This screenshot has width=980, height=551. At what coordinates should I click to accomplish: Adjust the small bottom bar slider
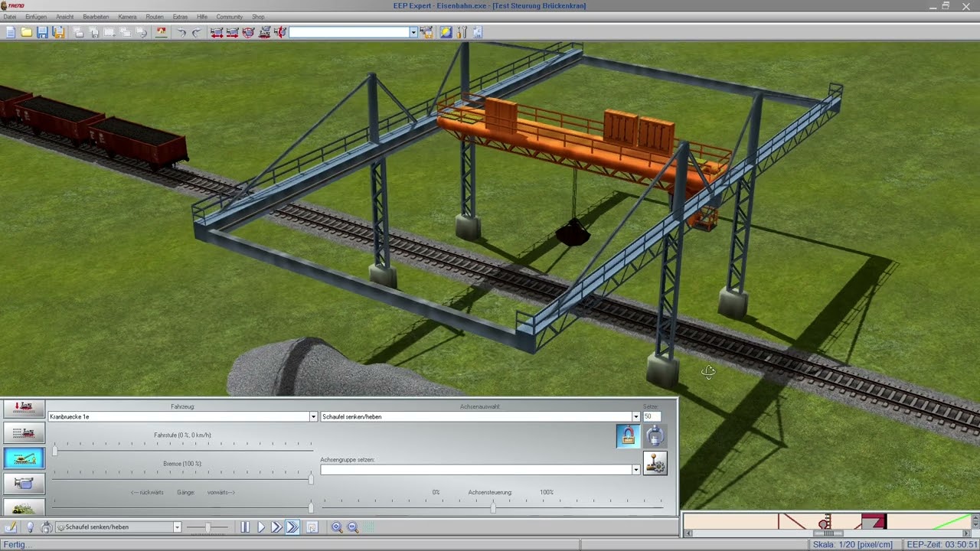pos(207,527)
